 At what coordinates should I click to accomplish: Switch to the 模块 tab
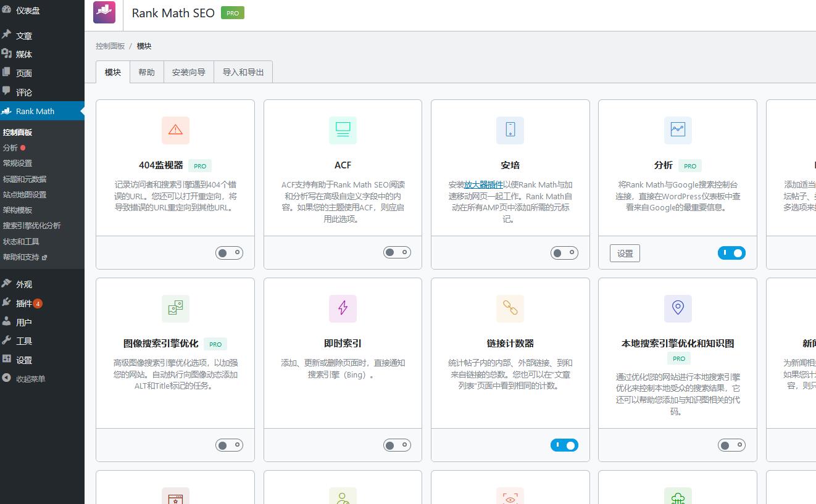pos(113,72)
